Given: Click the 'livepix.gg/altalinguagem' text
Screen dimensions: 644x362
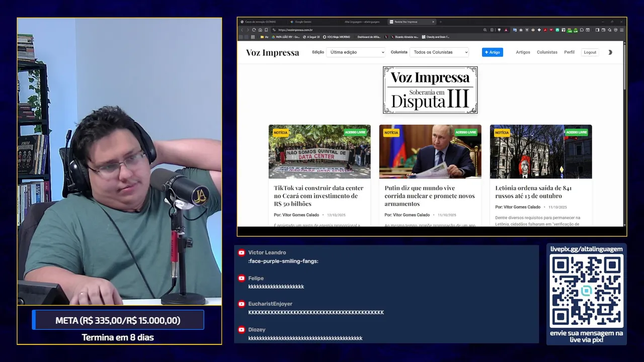Looking at the screenshot, I should (x=587, y=249).
